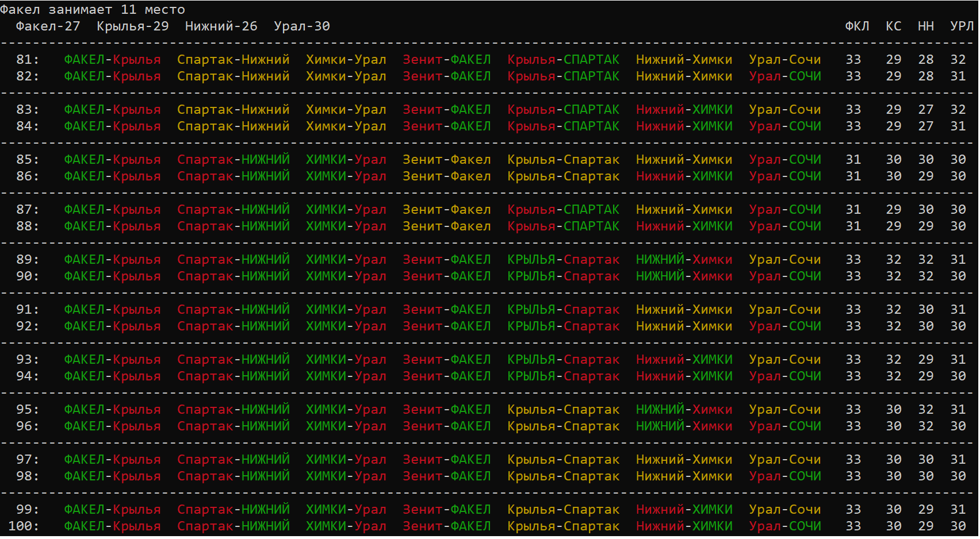Click 'Урал-СОЧИ' in row 100

coord(785,526)
